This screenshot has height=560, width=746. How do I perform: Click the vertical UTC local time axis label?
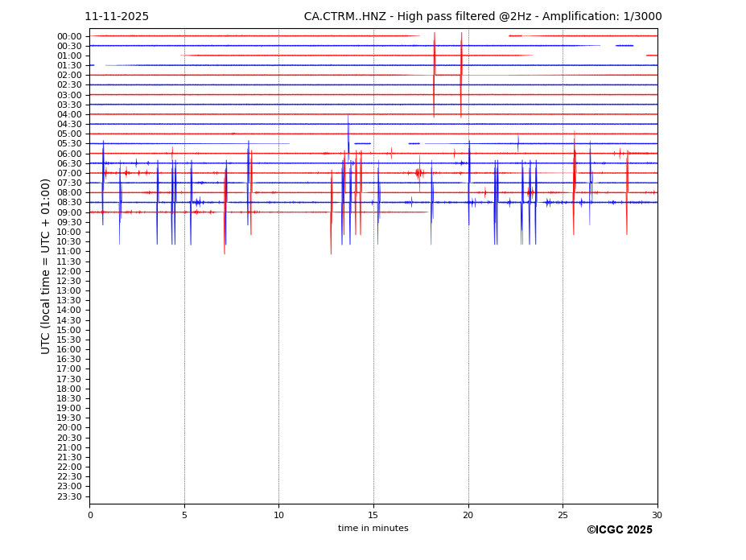(46, 266)
